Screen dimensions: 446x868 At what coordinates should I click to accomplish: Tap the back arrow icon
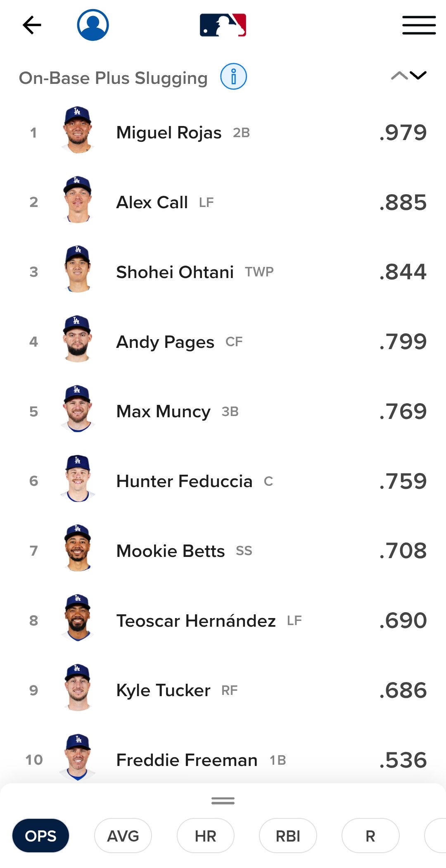pyautogui.click(x=32, y=25)
